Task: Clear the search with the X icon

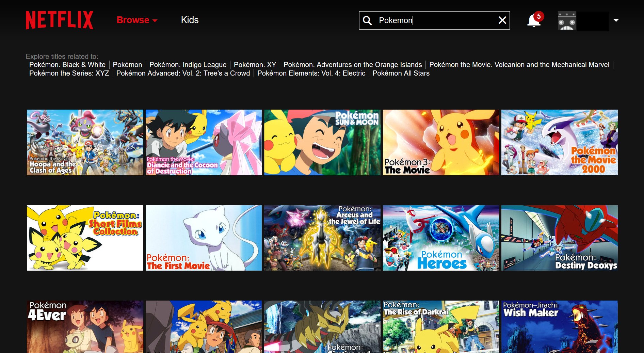Action: (502, 20)
